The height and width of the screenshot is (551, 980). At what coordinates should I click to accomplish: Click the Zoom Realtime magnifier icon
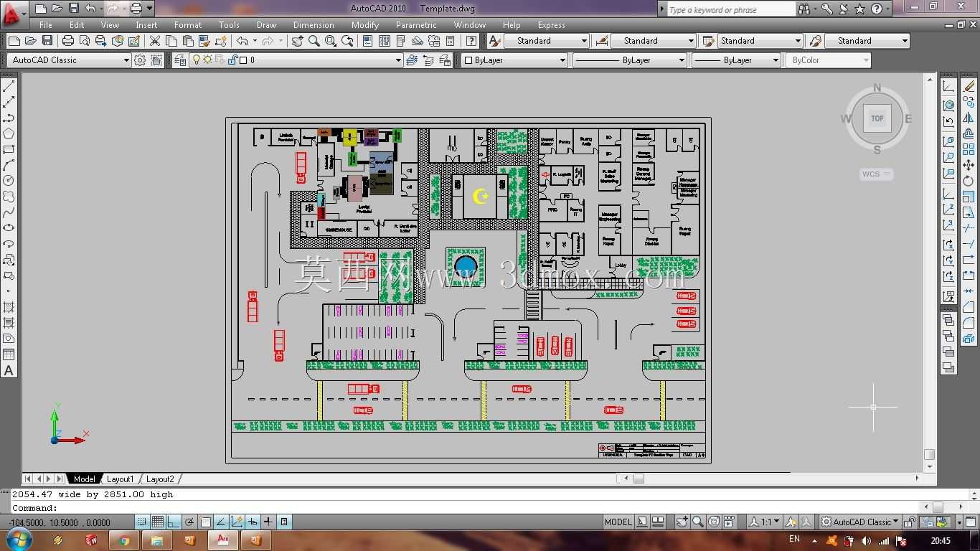(314, 41)
